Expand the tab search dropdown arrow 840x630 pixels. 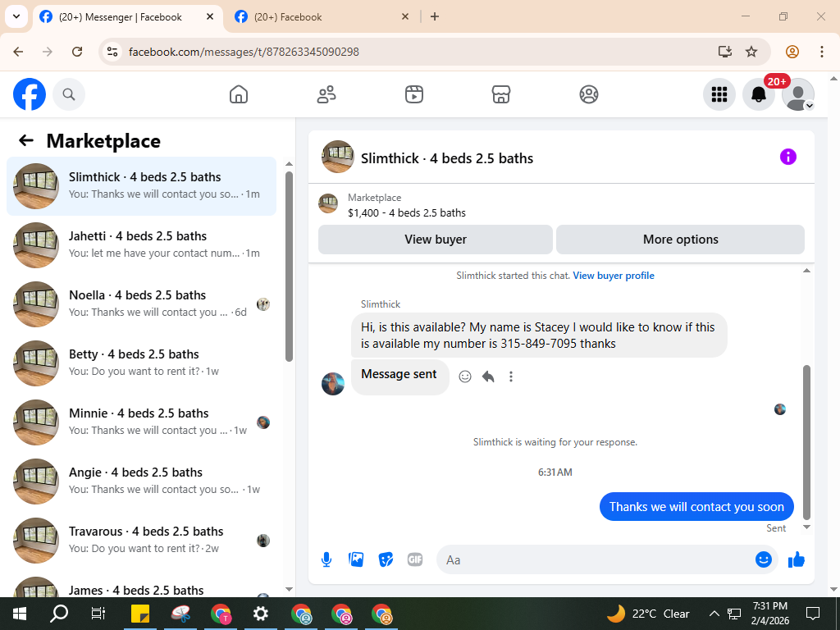(16, 16)
